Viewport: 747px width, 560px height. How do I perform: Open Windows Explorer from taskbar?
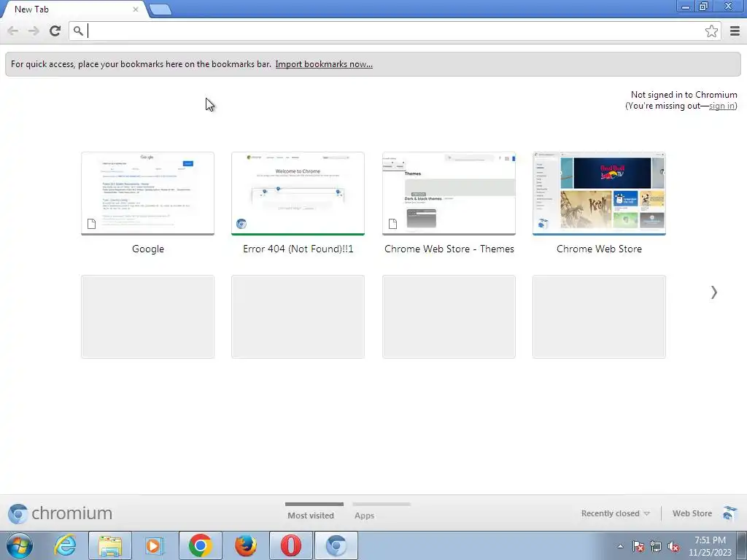click(110, 545)
